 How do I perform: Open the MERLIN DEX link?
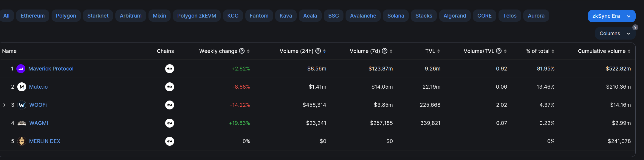pyautogui.click(x=45, y=141)
